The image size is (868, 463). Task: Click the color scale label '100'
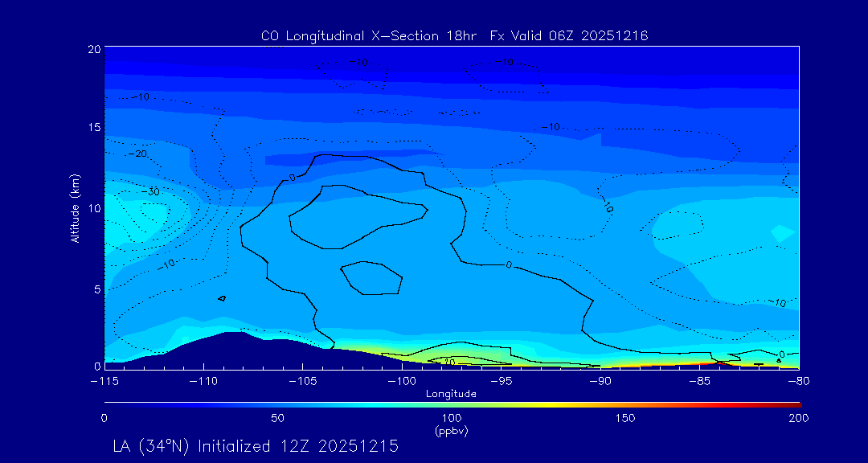[452, 418]
